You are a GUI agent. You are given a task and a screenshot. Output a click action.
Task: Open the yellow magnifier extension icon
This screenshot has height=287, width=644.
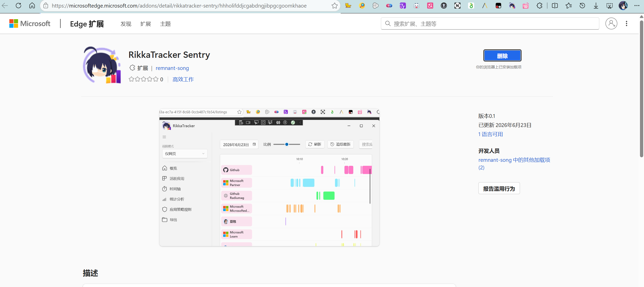click(362, 6)
